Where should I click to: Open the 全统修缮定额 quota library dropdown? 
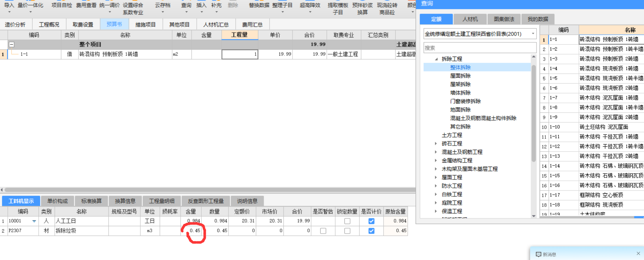tap(533, 34)
